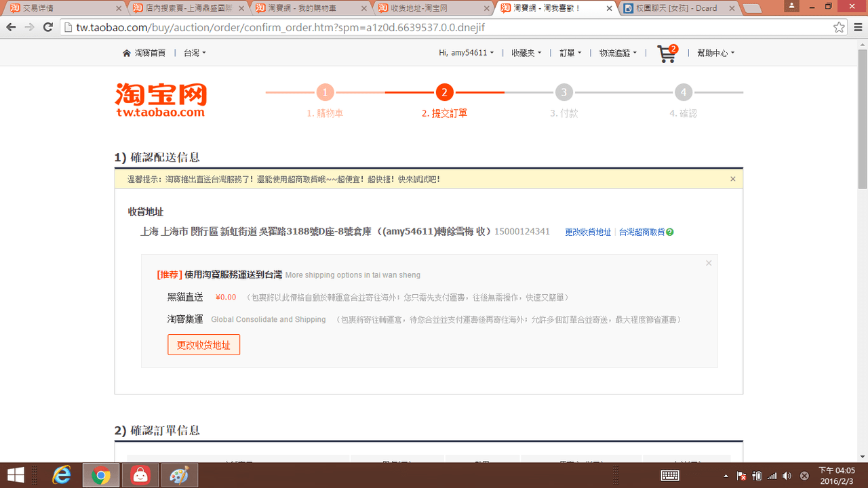This screenshot has width=868, height=488.
Task: Click the 台灣超商取貨 link
Action: [642, 232]
